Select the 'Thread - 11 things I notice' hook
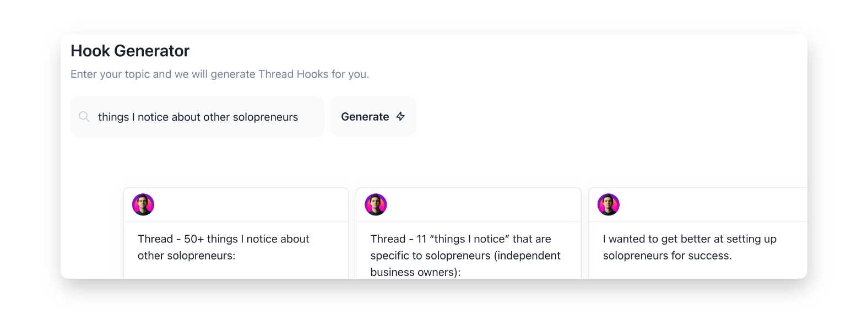868x314 pixels. 460,239
